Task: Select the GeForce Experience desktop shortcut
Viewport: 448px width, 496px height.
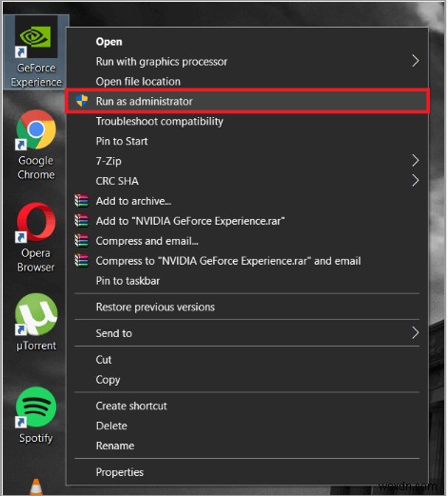Action: [36, 51]
